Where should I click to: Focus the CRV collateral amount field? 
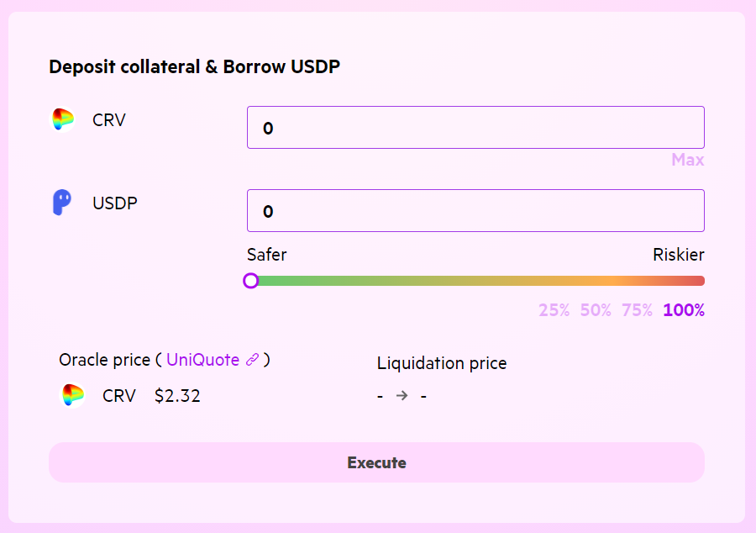[x=475, y=127]
